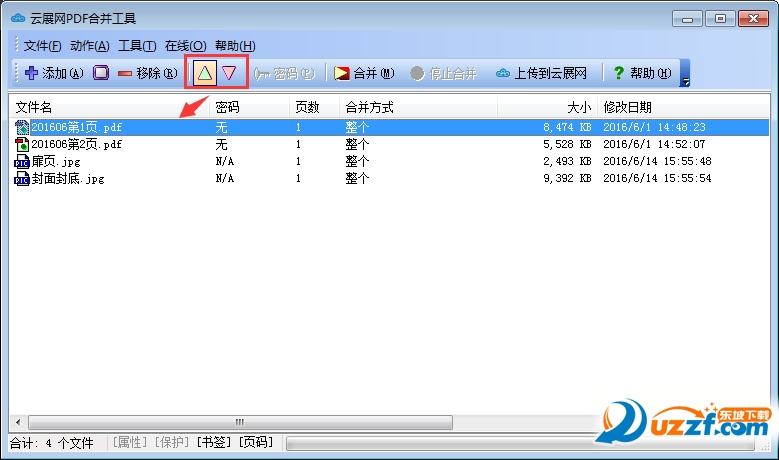Click the Add (添加) plus icon
Image resolution: width=779 pixels, height=460 pixels.
31,73
